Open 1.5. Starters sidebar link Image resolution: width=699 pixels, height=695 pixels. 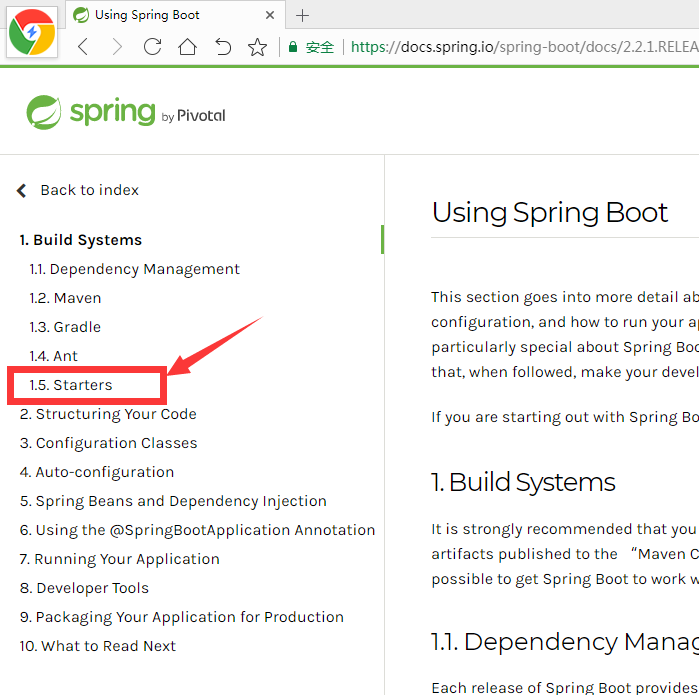71,385
